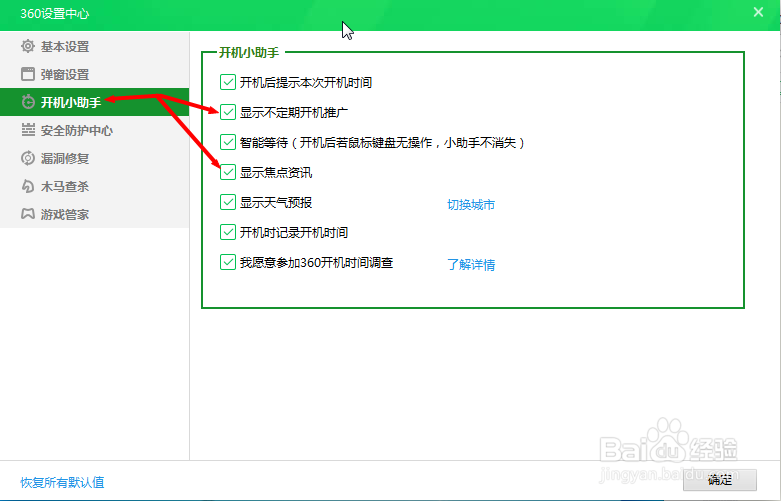This screenshot has width=781, height=501.
Task: Close the 360设置中心 window
Action: (x=758, y=12)
